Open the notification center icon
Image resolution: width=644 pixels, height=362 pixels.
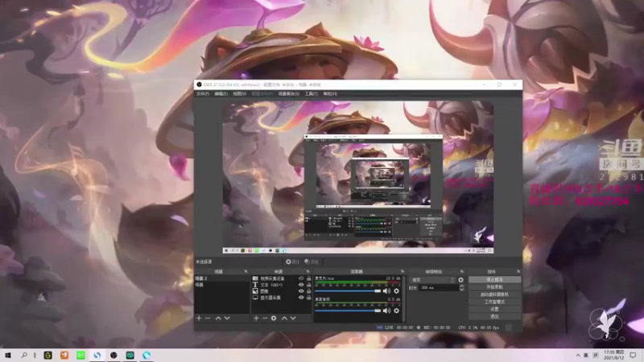634,355
